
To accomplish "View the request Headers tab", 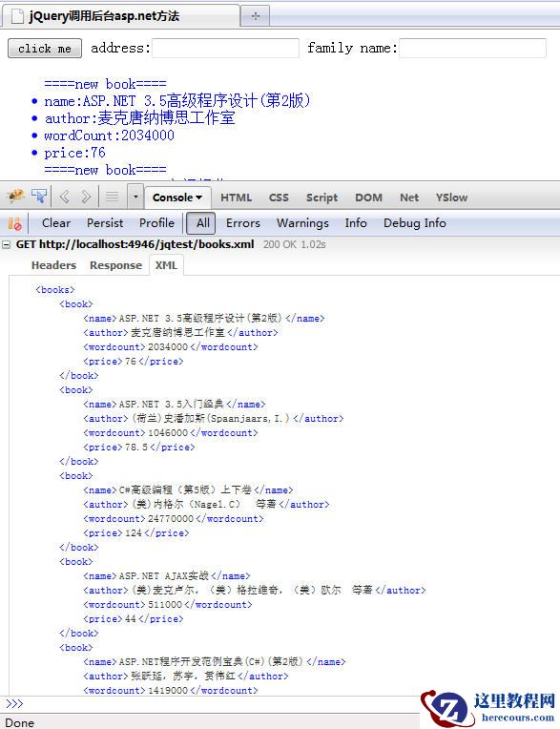I will pos(54,265).
